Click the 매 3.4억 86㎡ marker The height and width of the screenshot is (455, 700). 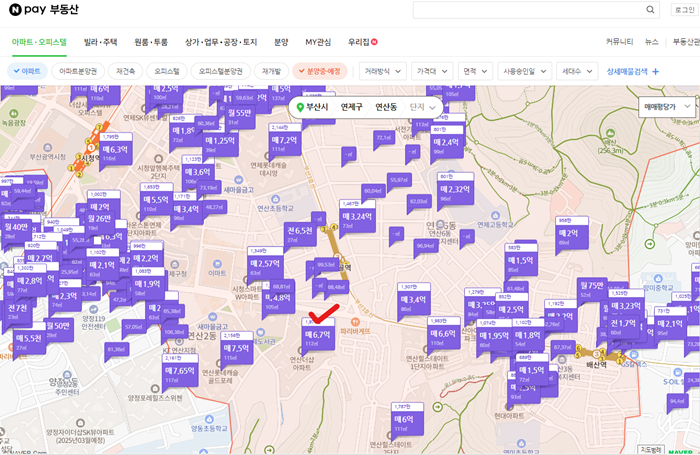tap(414, 300)
